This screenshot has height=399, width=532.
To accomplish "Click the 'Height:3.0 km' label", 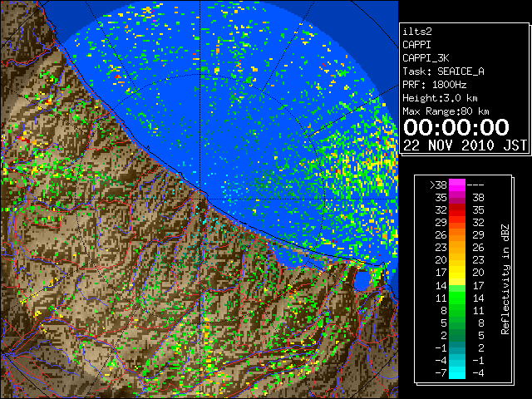I will click(440, 98).
